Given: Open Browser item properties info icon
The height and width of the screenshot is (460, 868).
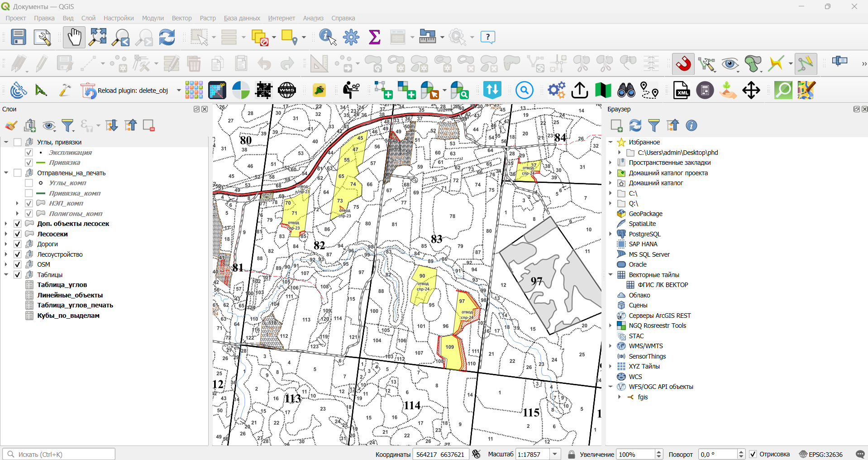Looking at the screenshot, I should click(x=692, y=125).
